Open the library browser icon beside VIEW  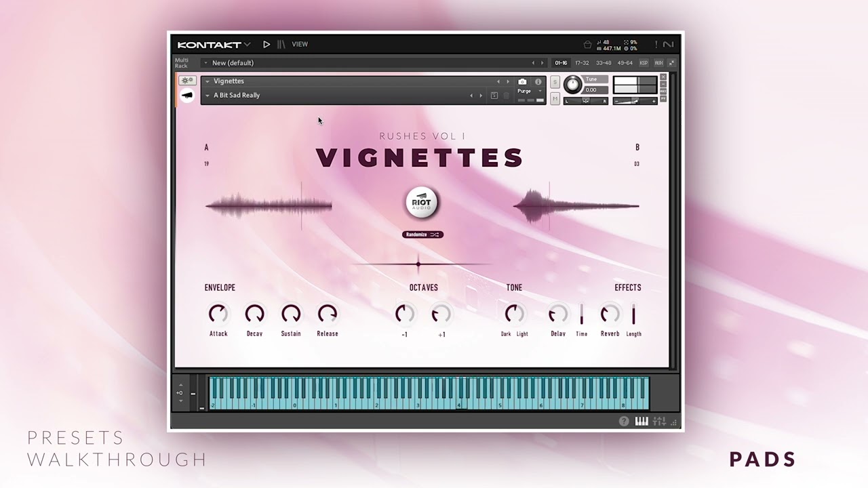point(281,44)
